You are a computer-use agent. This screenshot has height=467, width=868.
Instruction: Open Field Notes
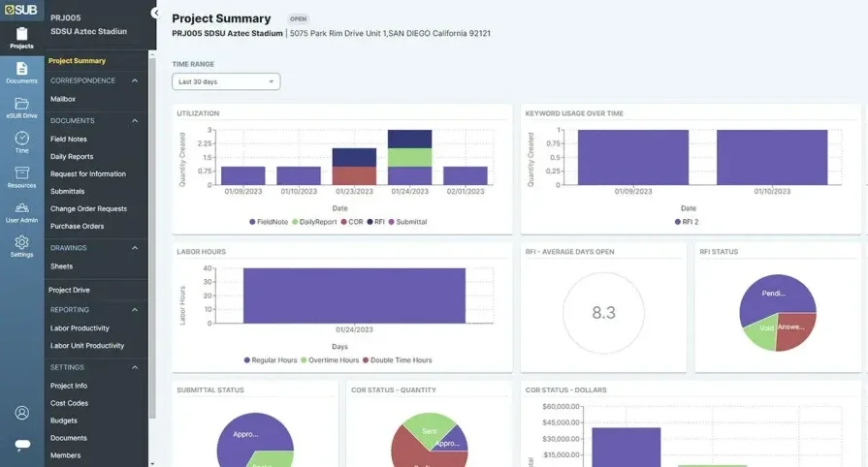[69, 139]
